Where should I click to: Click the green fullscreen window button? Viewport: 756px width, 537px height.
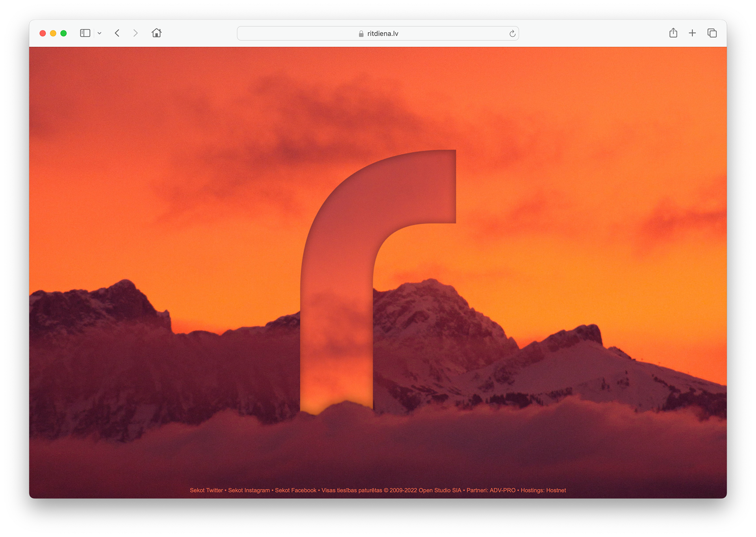(63, 33)
